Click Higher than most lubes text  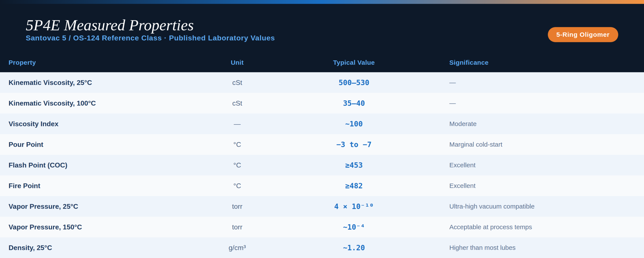482,248
